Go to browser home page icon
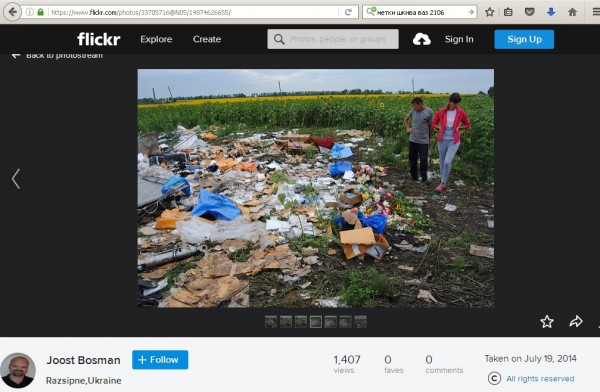The height and width of the screenshot is (392, 600). tap(572, 12)
